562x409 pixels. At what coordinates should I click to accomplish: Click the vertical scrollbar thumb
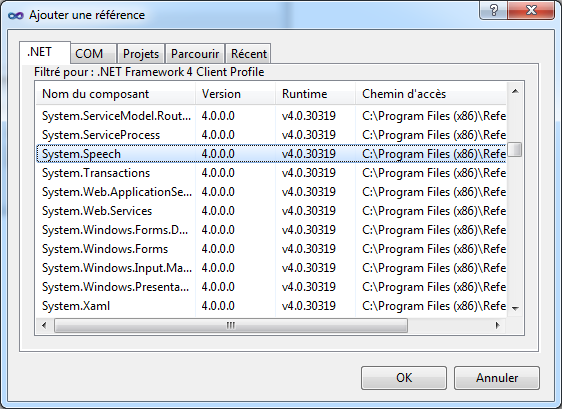[515, 149]
